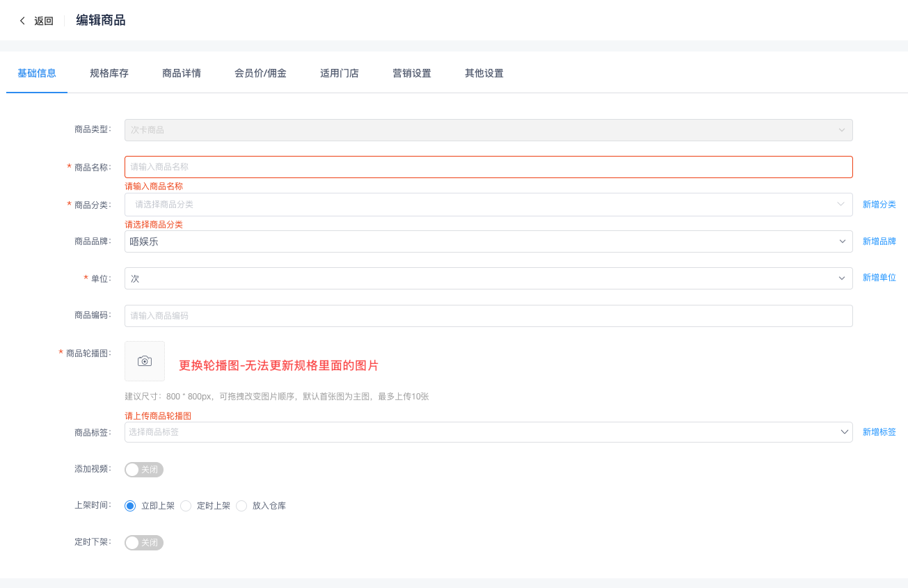Viewport: 908px width, 588px height.
Task: Switch to the 规格库存 tab
Action: (109, 72)
